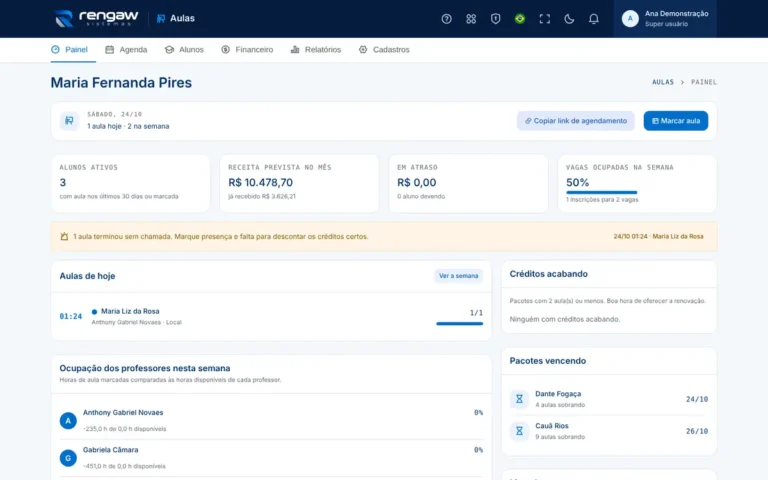Click the Cadastros gear icon
768x480 pixels.
363,49
